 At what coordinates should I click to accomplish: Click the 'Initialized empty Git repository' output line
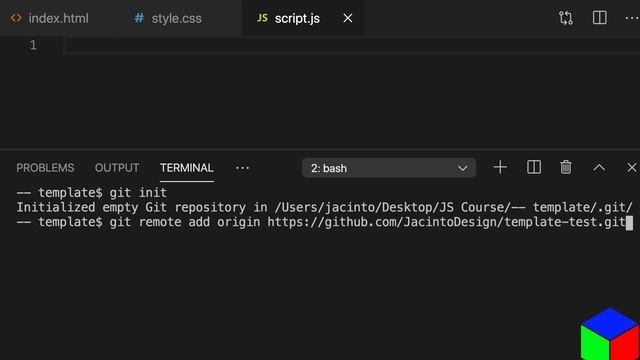click(x=324, y=207)
